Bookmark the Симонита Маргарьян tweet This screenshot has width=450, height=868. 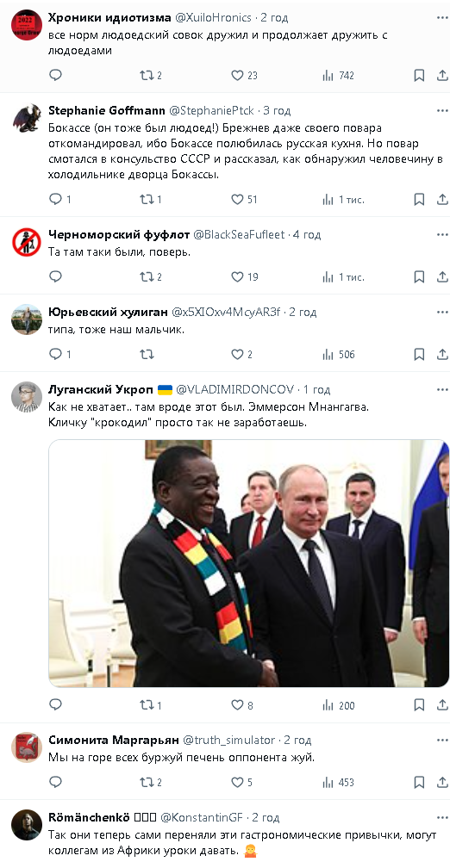pyautogui.click(x=420, y=782)
